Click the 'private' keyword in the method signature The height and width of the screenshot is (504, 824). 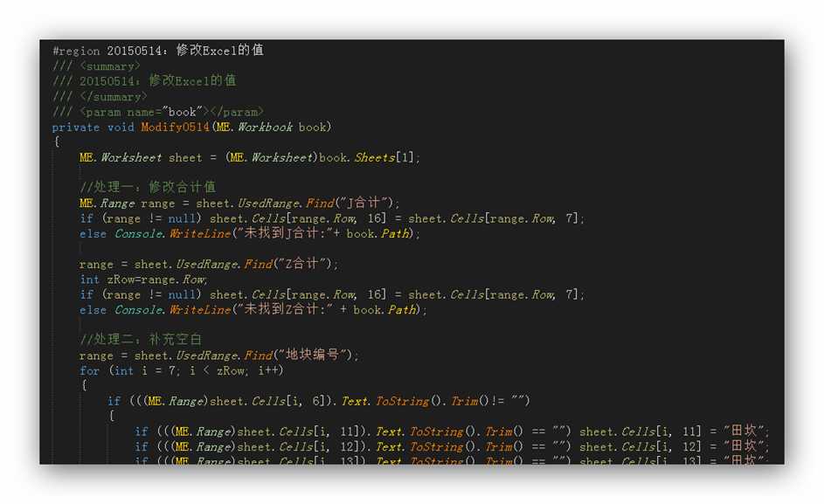(76, 128)
